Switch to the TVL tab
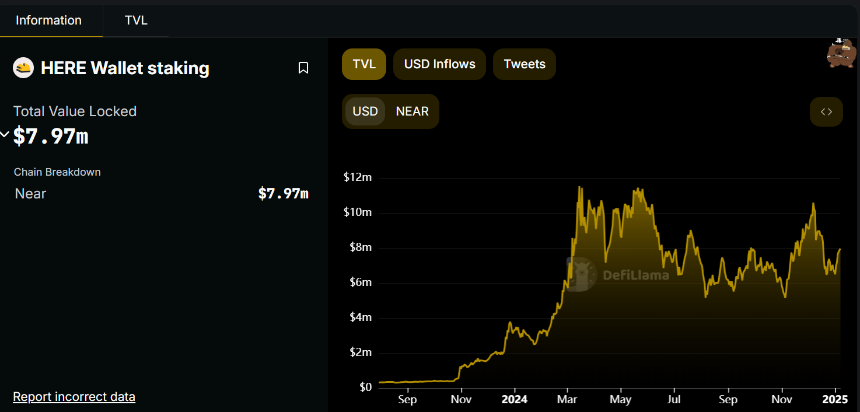Image resolution: width=860 pixels, height=412 pixels. point(136,21)
